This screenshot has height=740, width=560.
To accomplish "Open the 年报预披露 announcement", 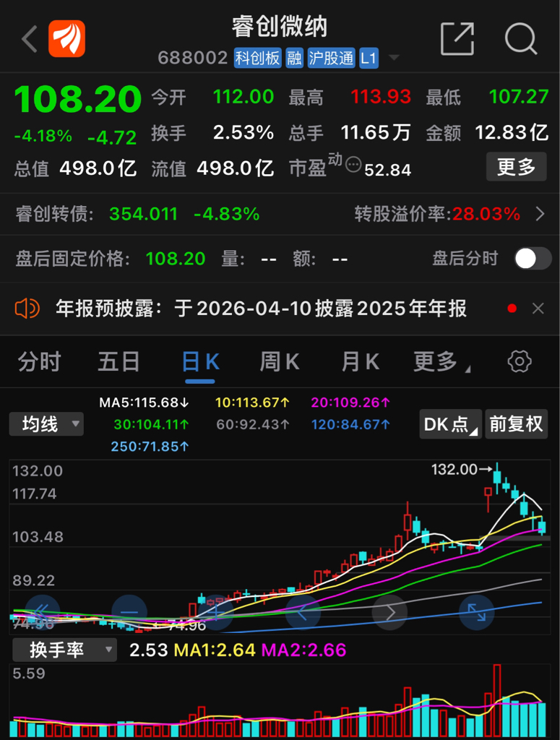I will coord(261,309).
